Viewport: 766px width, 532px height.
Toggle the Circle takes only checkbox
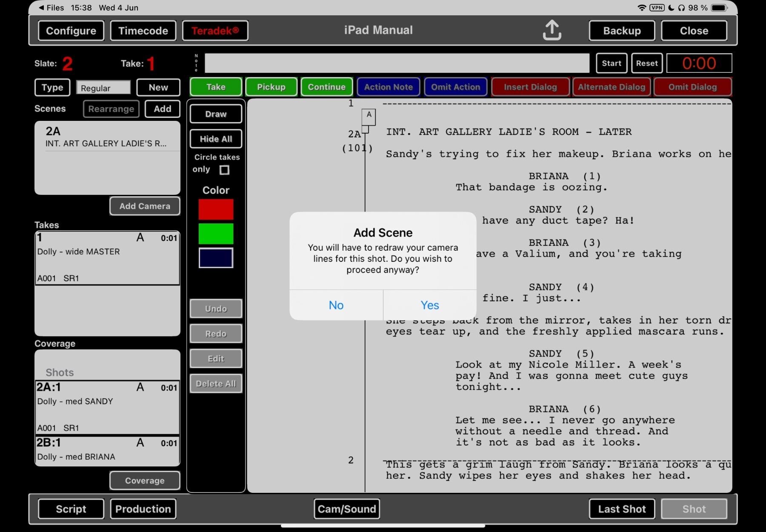pos(224,170)
